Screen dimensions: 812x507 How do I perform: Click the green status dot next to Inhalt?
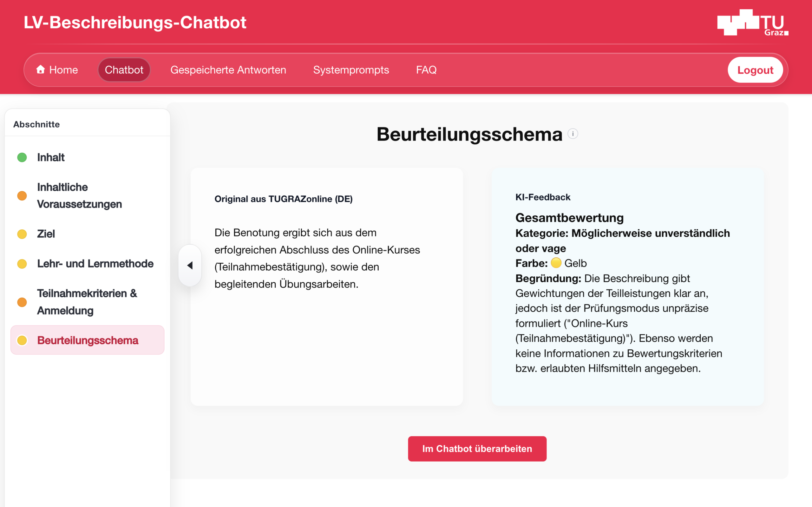click(22, 157)
